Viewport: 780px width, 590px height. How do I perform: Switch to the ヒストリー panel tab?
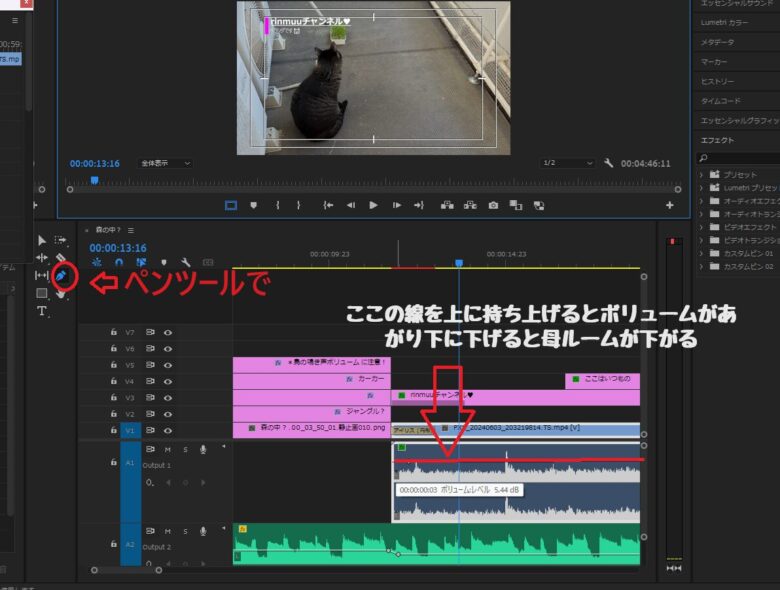click(718, 81)
